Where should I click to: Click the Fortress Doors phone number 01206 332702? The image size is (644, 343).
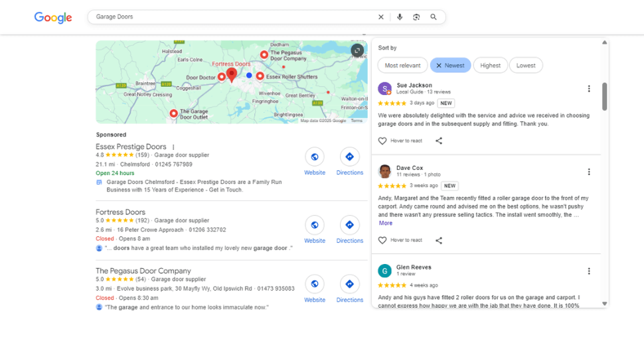click(207, 230)
